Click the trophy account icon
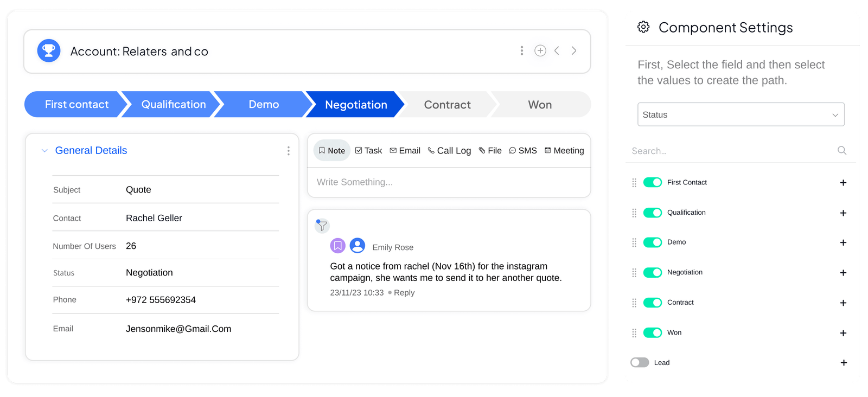 tap(49, 51)
